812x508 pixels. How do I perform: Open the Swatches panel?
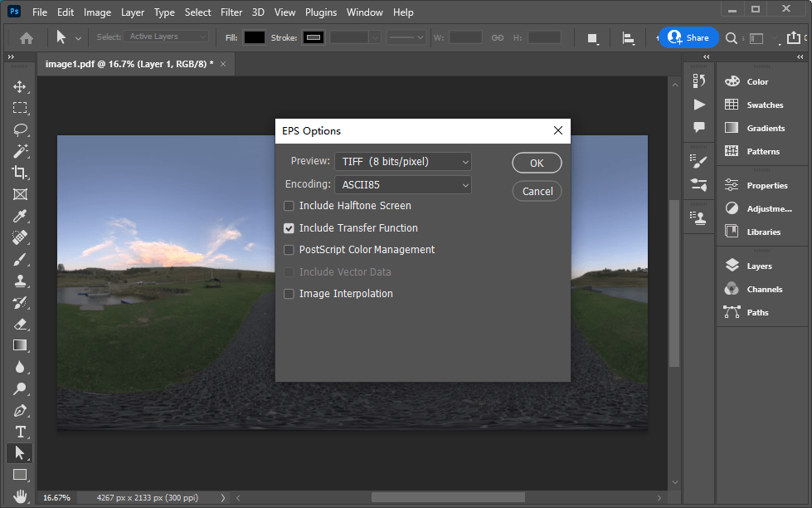point(765,105)
